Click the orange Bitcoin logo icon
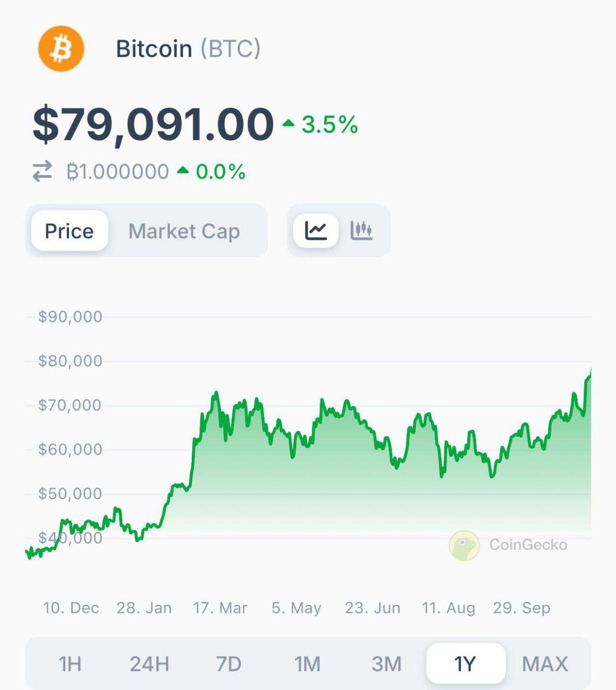Viewport: 616px width, 690px height. 61,49
